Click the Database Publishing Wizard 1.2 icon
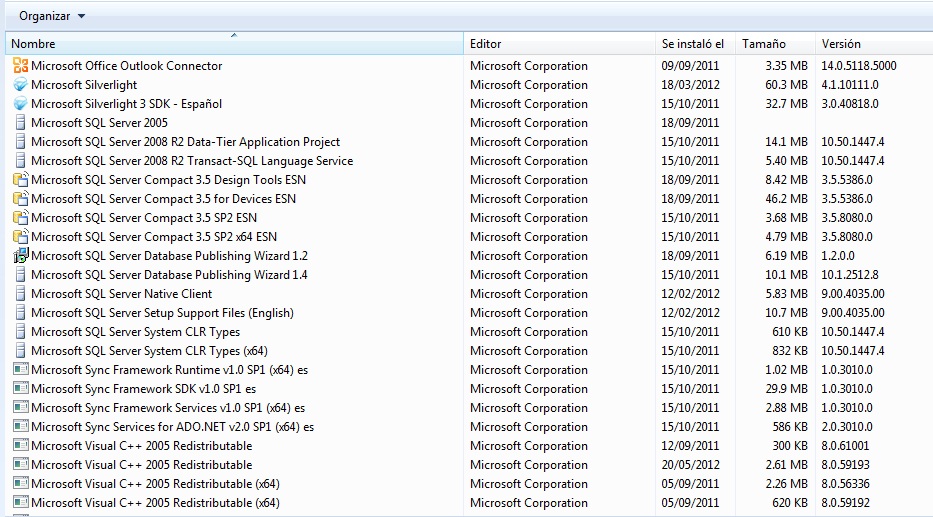 (21, 256)
